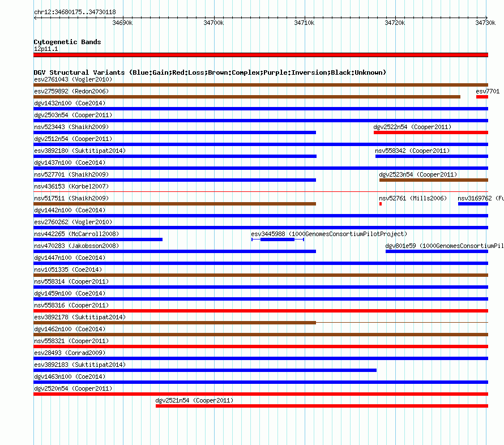
Task: Click the nsv442265 (McCarroll2008) label
Action: click(x=76, y=234)
